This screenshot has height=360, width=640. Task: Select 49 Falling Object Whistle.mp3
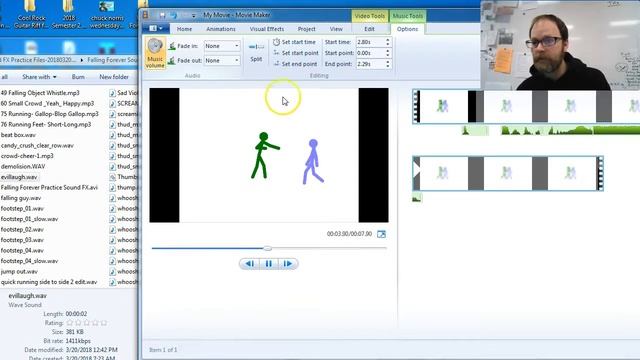click(x=40, y=93)
